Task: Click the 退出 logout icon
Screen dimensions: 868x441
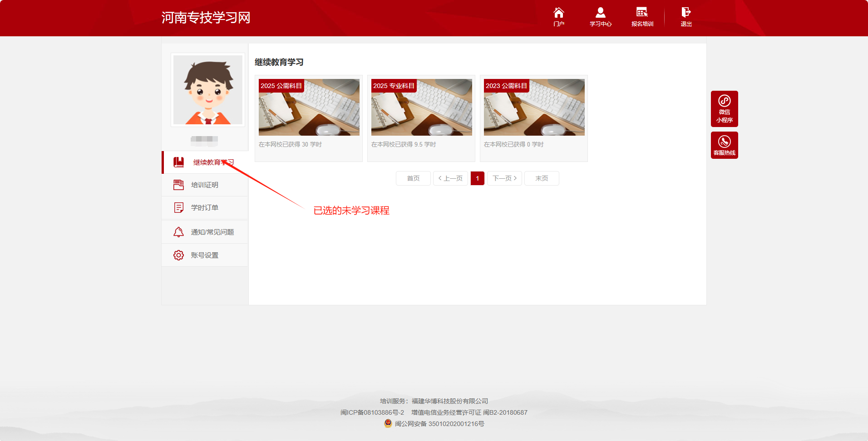Action: pos(686,12)
